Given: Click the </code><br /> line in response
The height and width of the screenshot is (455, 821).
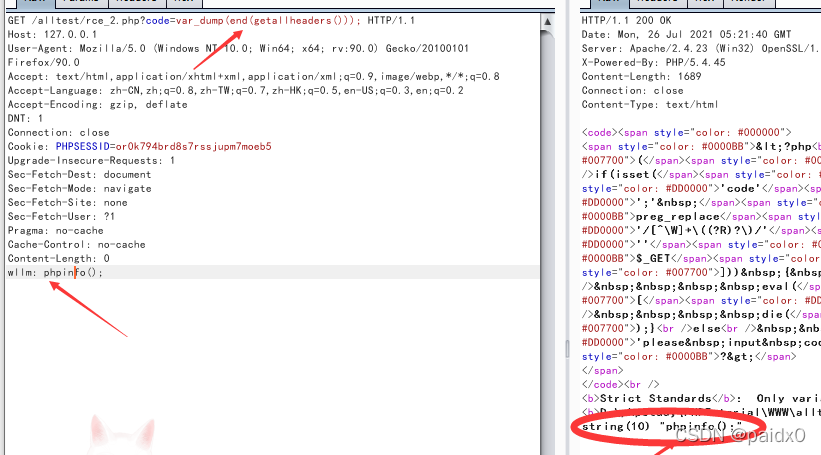Looking at the screenshot, I should [x=620, y=384].
